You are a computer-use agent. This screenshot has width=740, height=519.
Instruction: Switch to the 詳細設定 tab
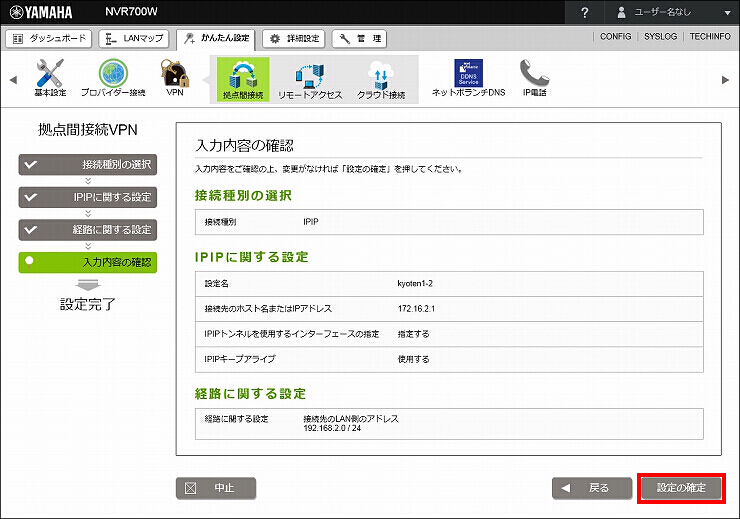click(294, 39)
